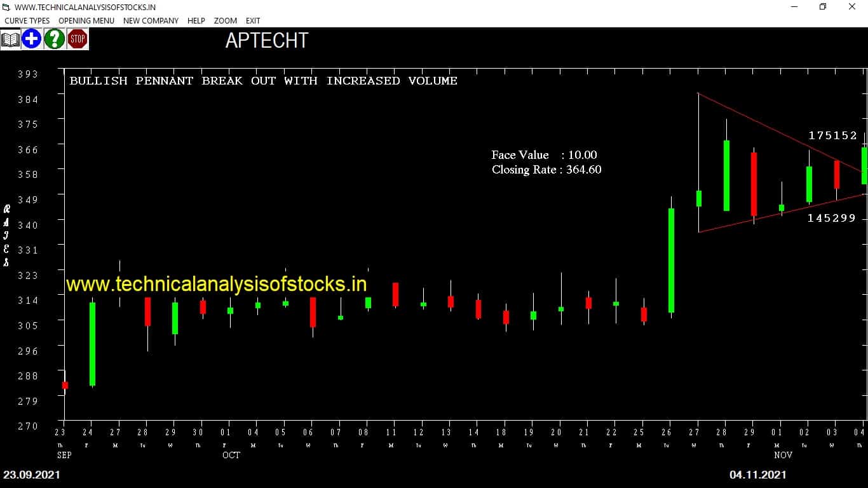Screen dimensions: 868x488
Task: Click the yellow technicalanalysisofstocks.in watermark link
Action: tap(216, 283)
